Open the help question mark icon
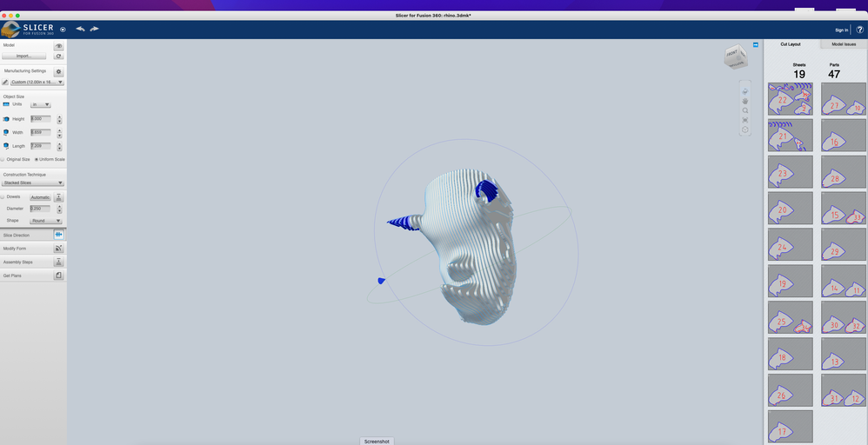The width and height of the screenshot is (868, 445). pyautogui.click(x=859, y=30)
